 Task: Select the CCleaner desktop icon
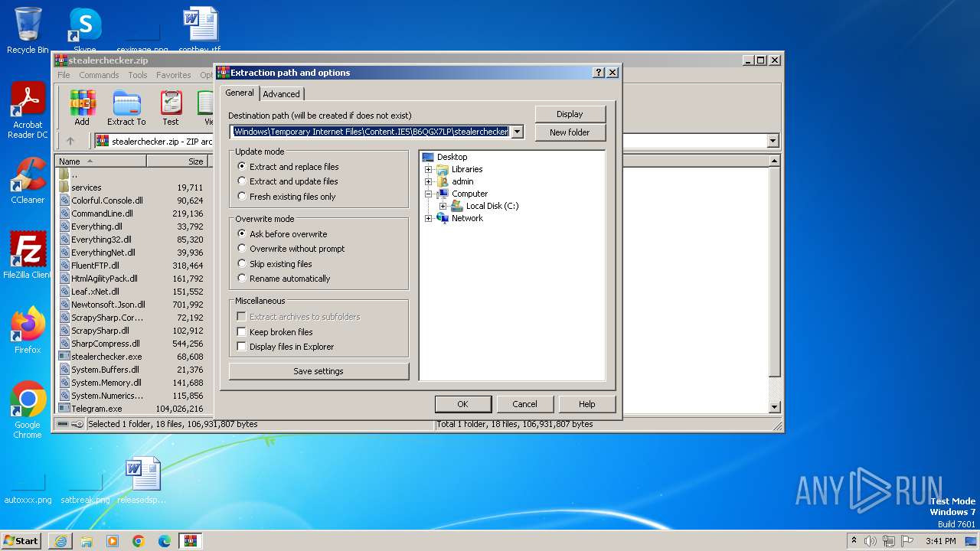28,181
